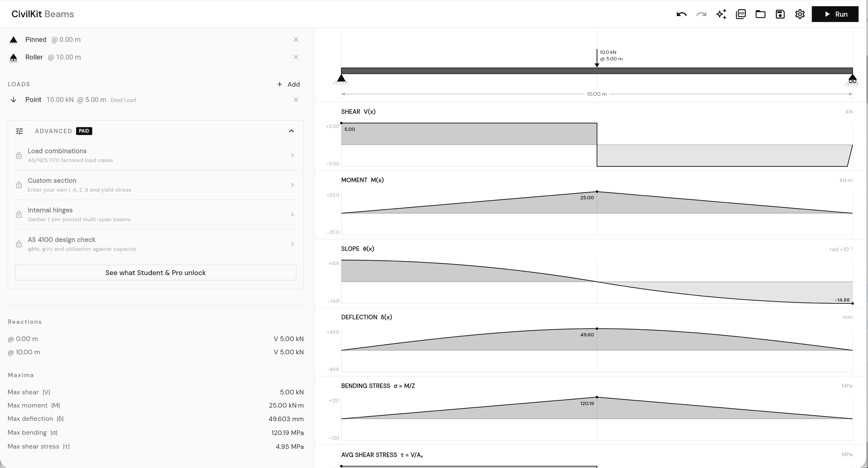Click the Advanced sliders icon

pyautogui.click(x=19, y=131)
